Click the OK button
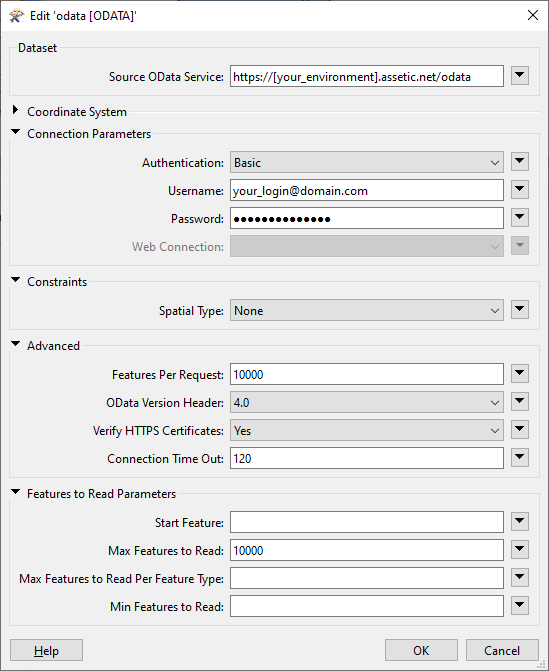549x671 pixels. 421,650
